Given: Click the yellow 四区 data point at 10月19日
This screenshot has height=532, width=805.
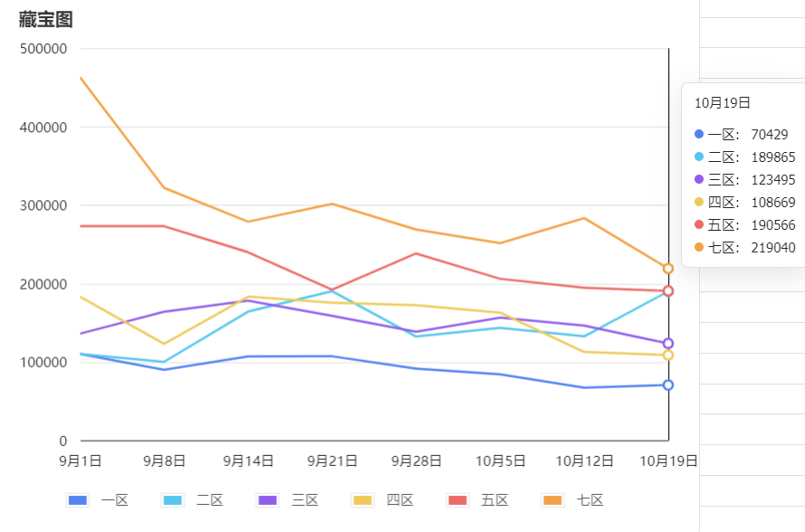Looking at the screenshot, I should tap(668, 355).
